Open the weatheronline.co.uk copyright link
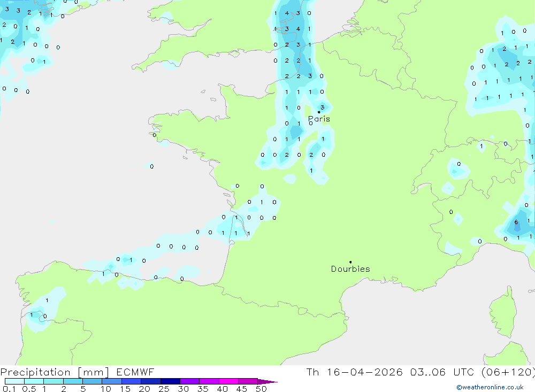The image size is (535, 392). (490, 387)
